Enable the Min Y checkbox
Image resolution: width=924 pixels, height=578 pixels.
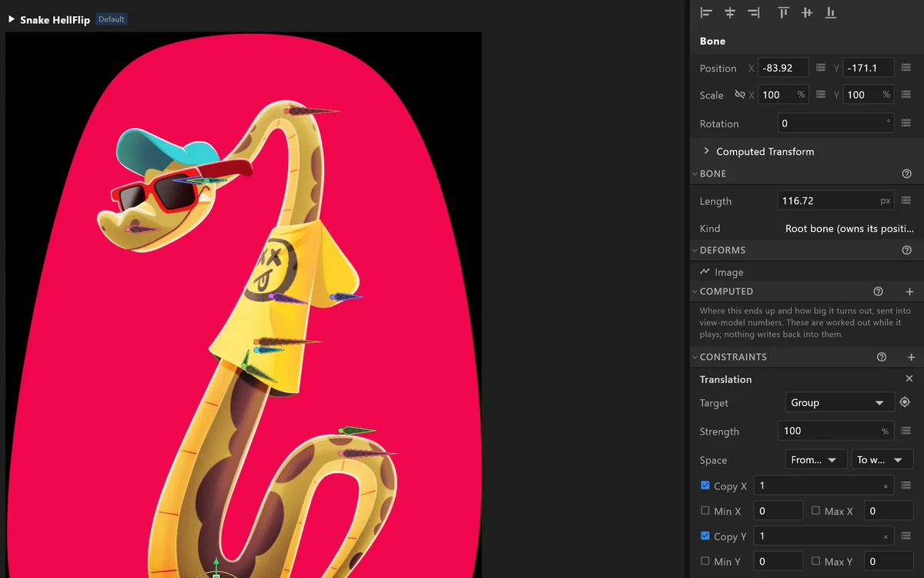[705, 561]
